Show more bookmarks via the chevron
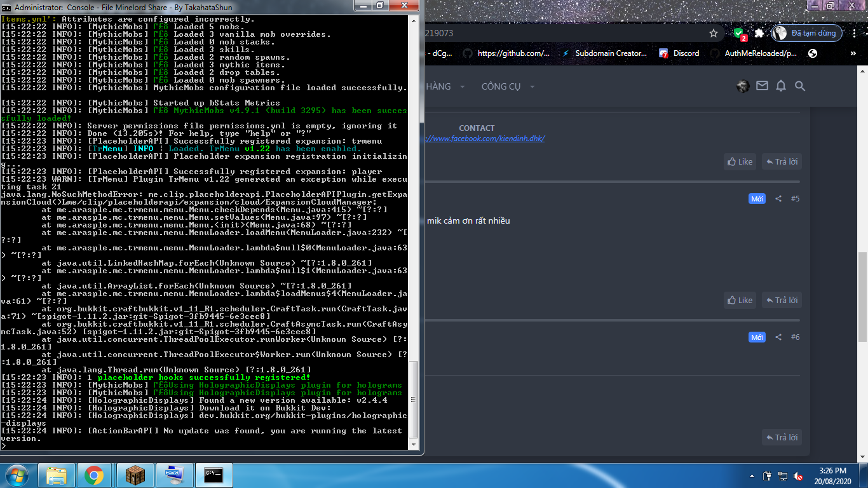This screenshot has width=868, height=488. (853, 54)
